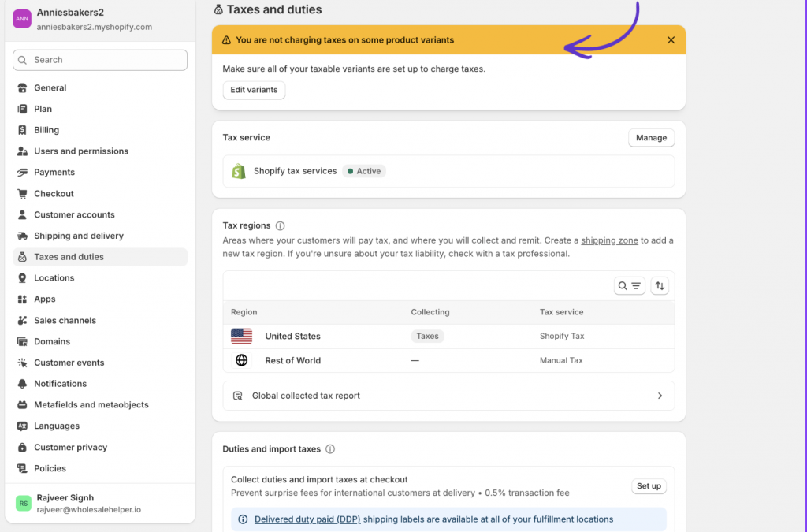The height and width of the screenshot is (532, 807).
Task: Click the Tax service column header
Action: tap(561, 312)
